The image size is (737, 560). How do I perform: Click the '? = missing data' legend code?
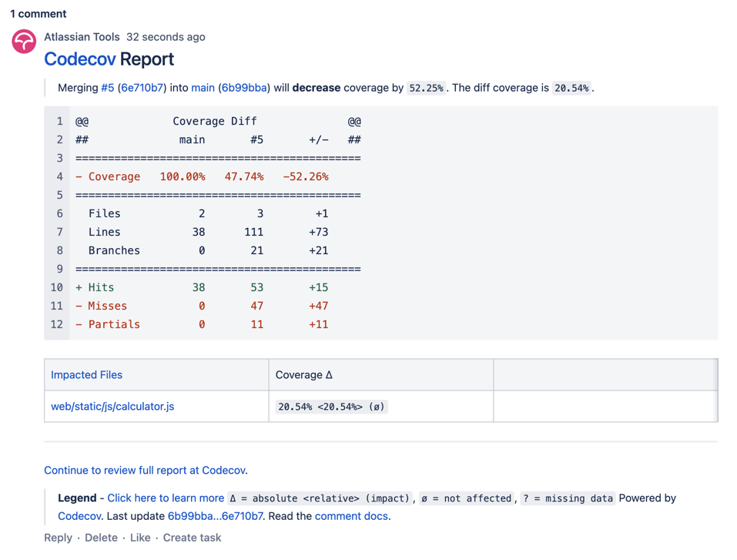pos(568,498)
